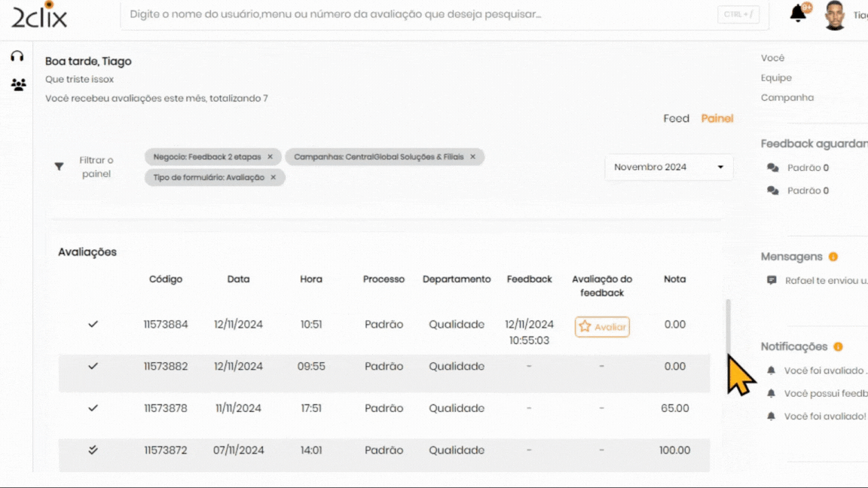
Task: Click the Avaliar feedback button
Action: [x=602, y=327]
